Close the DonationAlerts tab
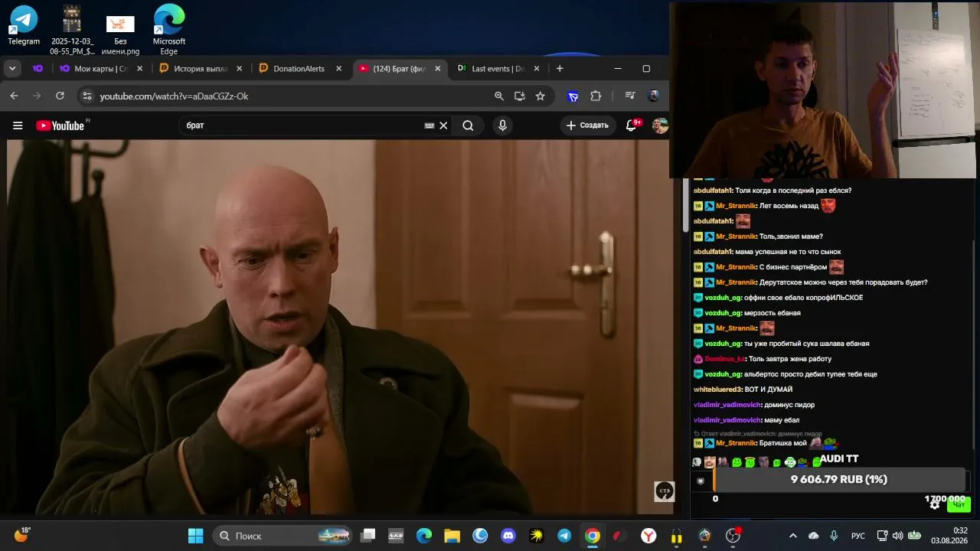 pyautogui.click(x=338, y=68)
